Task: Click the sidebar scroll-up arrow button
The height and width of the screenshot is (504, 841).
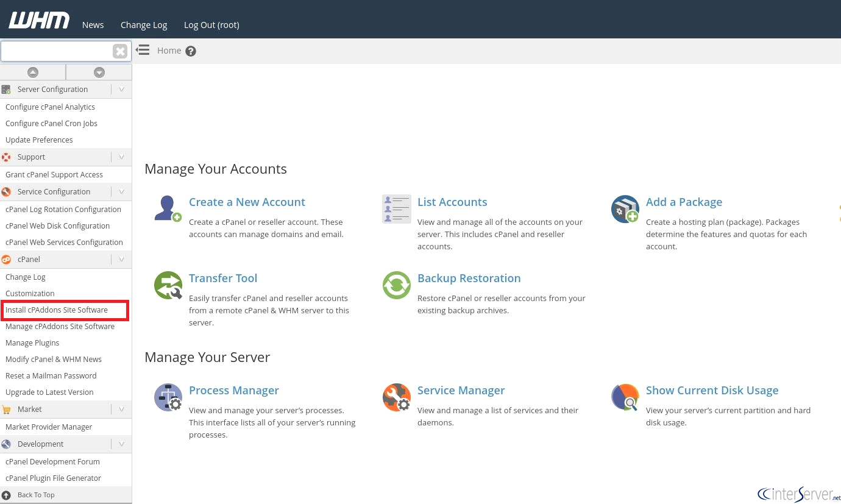Action: click(33, 73)
